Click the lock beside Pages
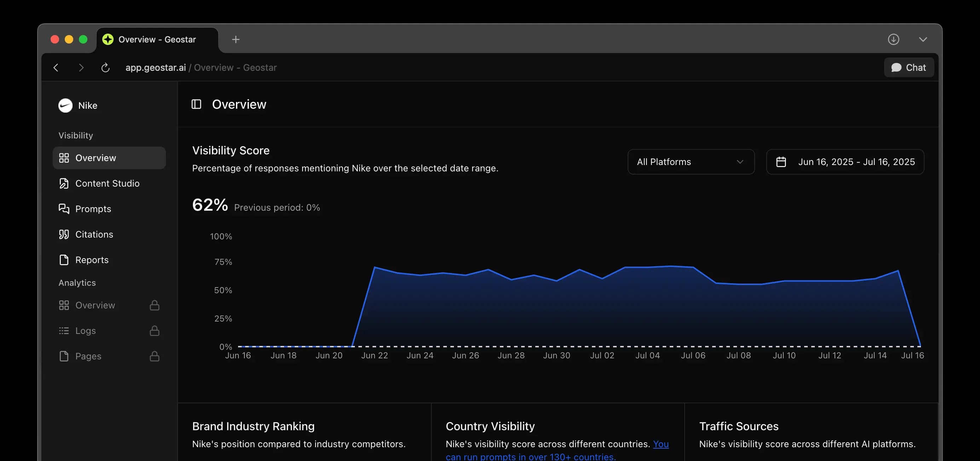Viewport: 980px width, 461px height. point(155,356)
